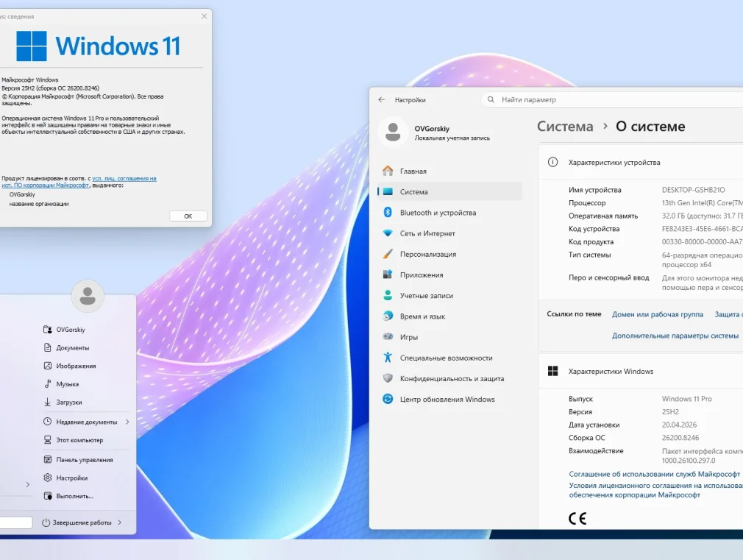Open Advanced system settings link

[675, 336]
